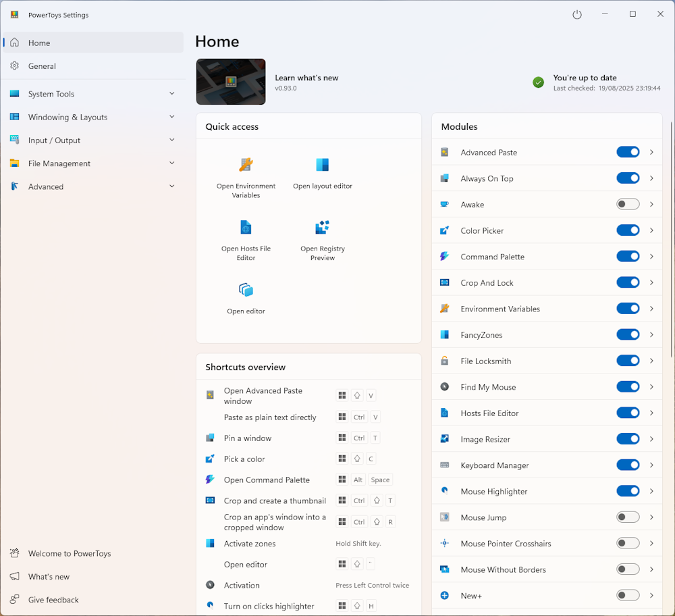Screen dimensions: 675x616
Task: Click 'Paste as plain text directly' text
Action: [x=270, y=417]
